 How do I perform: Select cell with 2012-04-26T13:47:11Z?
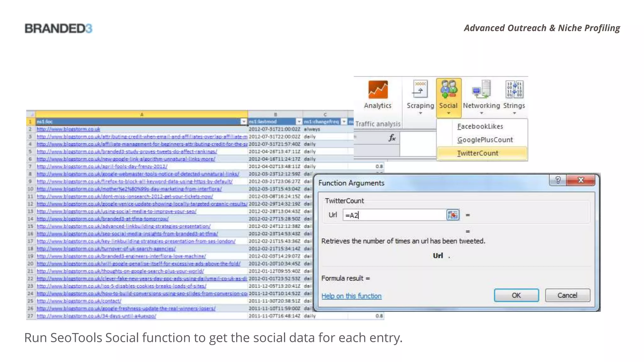pyautogui.click(x=275, y=151)
